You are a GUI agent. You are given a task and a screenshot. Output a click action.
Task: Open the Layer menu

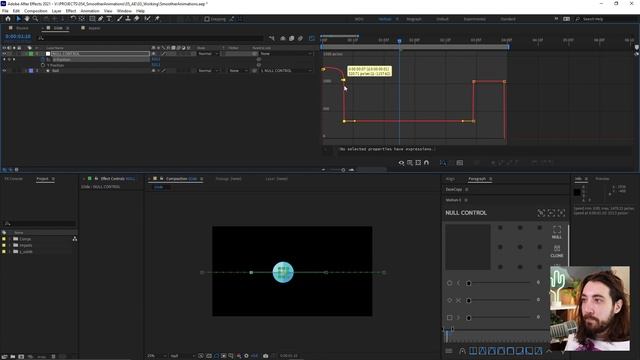[x=56, y=11]
